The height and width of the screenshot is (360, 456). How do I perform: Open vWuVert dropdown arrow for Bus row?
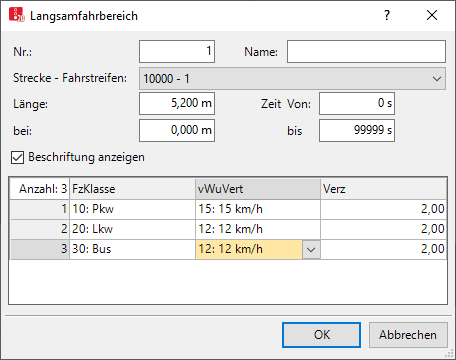pos(311,249)
